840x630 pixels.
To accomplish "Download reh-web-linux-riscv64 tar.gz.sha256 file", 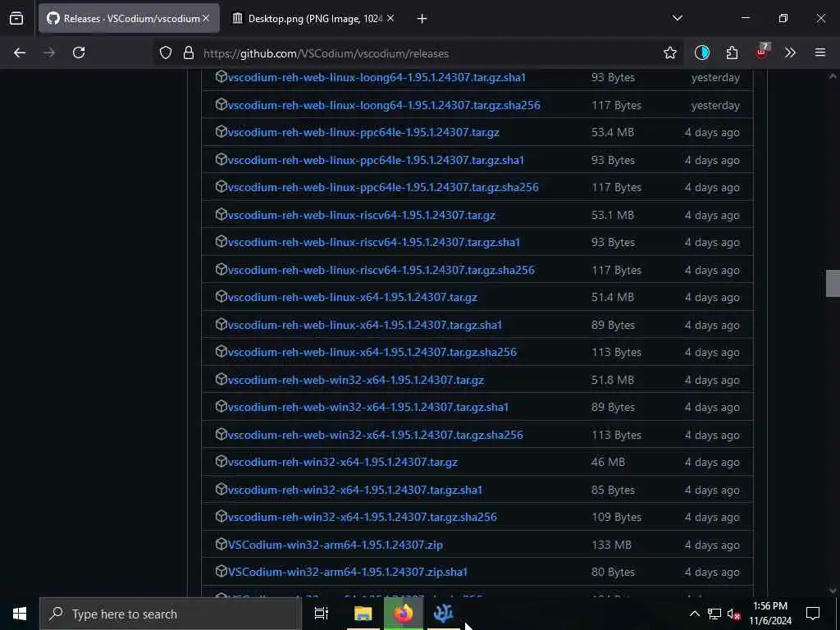I will [381, 270].
